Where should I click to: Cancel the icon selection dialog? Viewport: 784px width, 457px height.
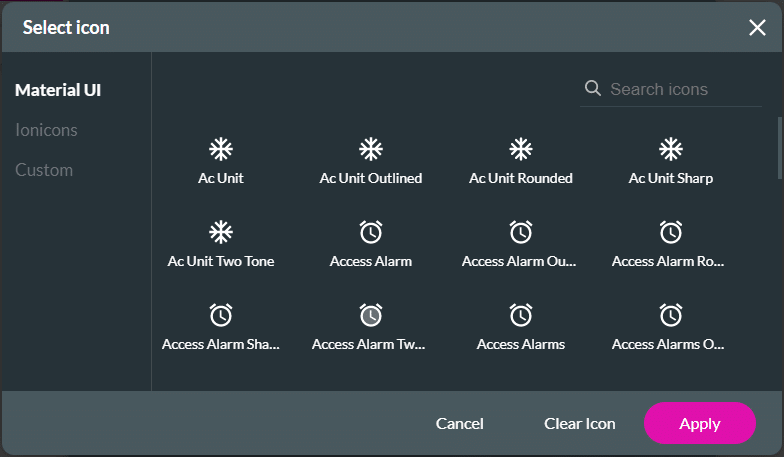pyautogui.click(x=460, y=424)
